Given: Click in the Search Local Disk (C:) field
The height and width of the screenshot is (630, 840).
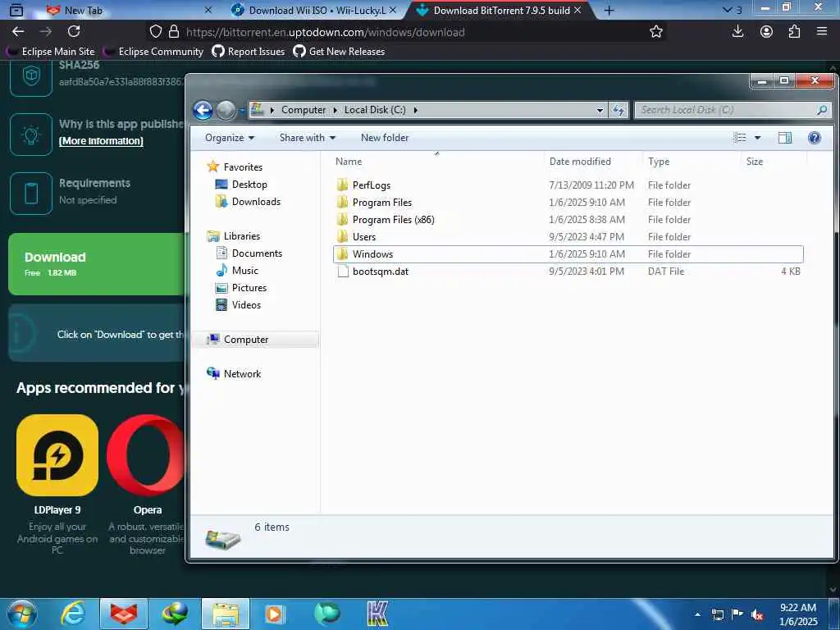Looking at the screenshot, I should pyautogui.click(x=727, y=110).
